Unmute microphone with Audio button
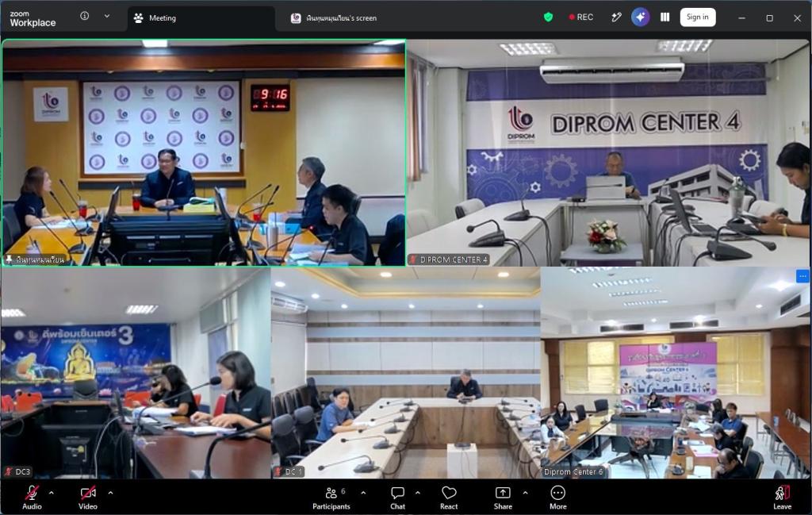The image size is (812, 515). tap(32, 498)
